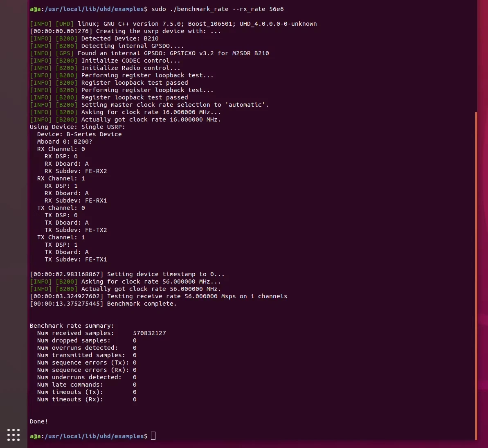Click the 'Benchmark rate summary:' heading line

coord(72,326)
